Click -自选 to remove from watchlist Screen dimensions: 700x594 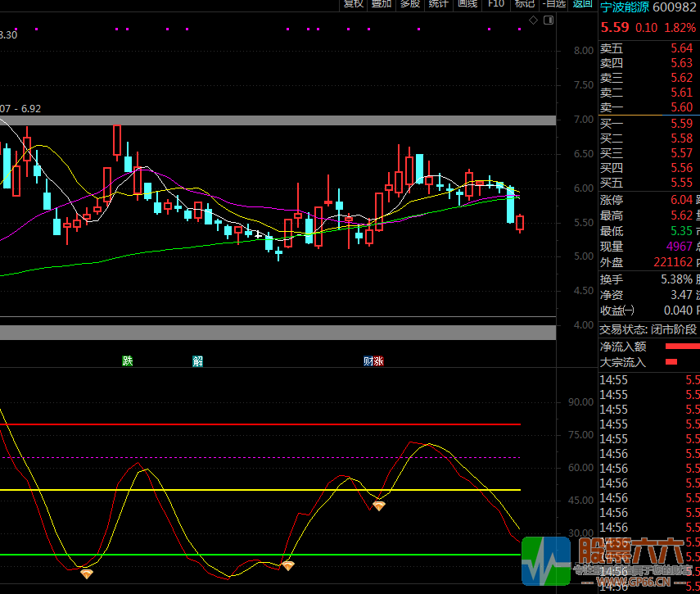(x=554, y=3)
